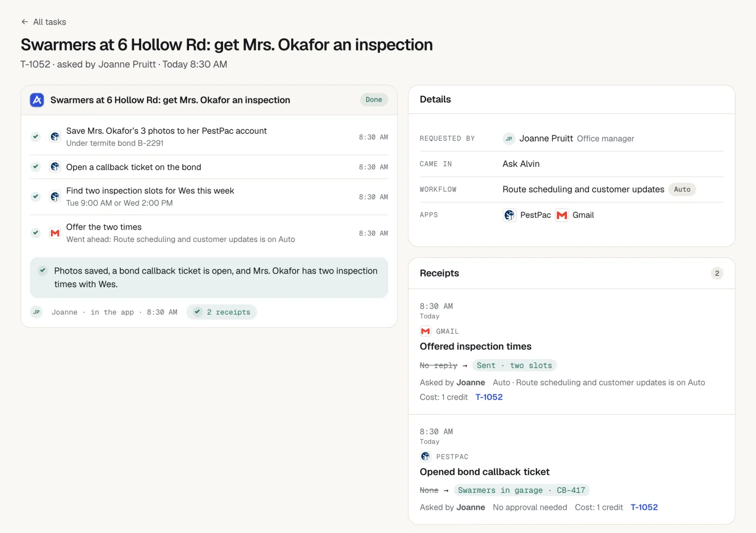The image size is (756, 533).
Task: Click PestPac icon in Apps row
Action: click(509, 215)
